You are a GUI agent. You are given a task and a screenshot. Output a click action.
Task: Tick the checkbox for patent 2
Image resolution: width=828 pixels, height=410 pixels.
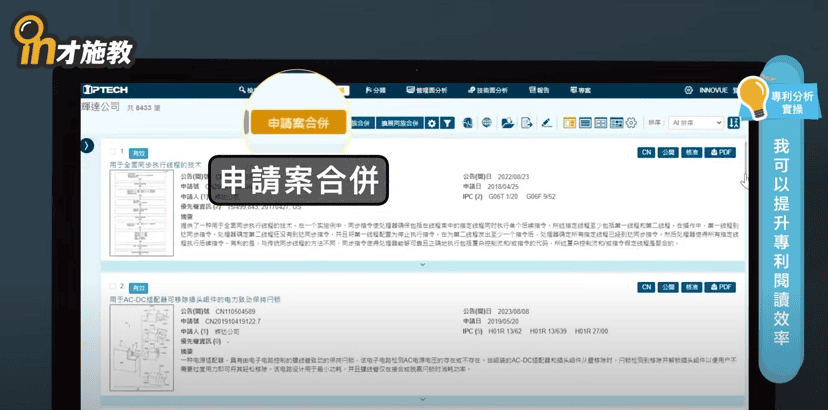(x=112, y=287)
